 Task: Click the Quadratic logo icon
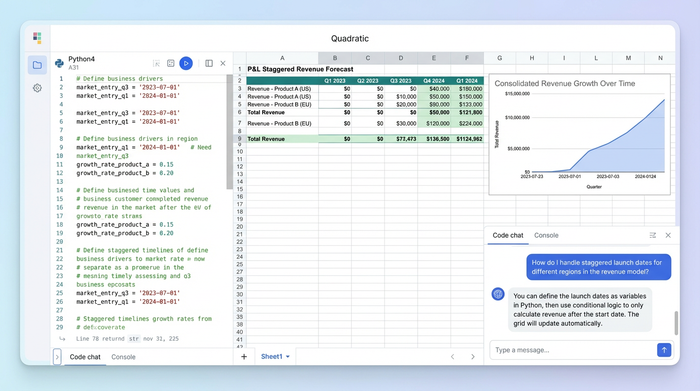[x=37, y=37]
